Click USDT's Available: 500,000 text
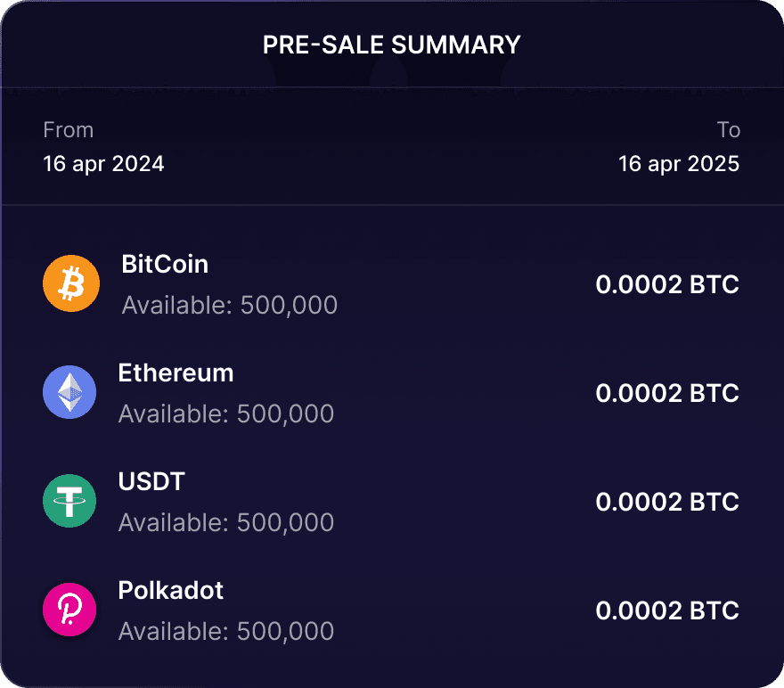 [x=226, y=523]
